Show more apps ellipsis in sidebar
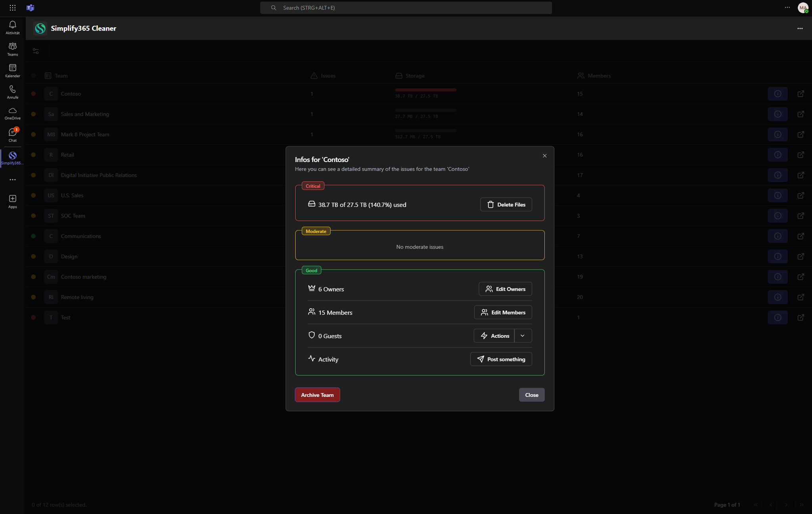The width and height of the screenshot is (812, 514). [x=12, y=180]
